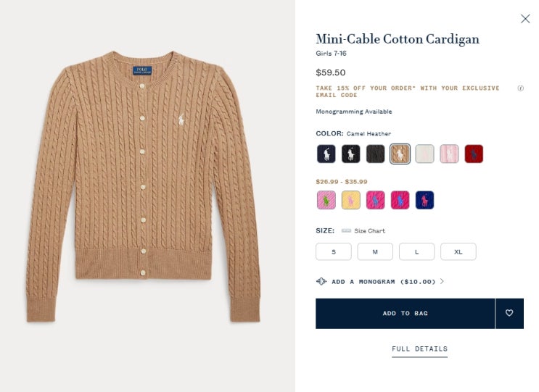
Task: Add cardigan to wishlist with heart icon
Action: click(509, 313)
